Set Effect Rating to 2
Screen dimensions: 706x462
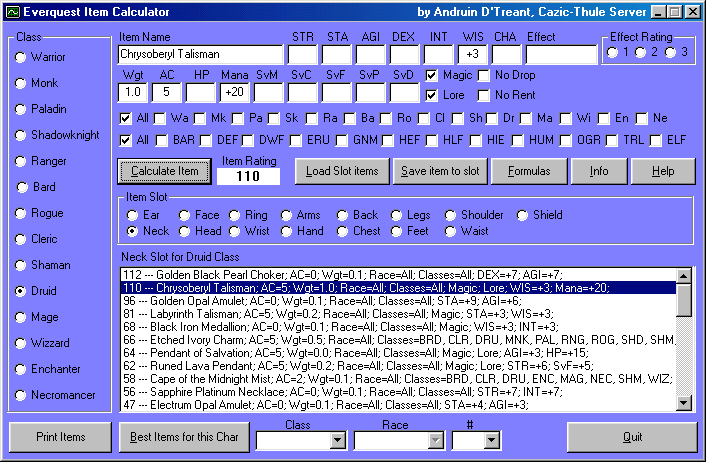tap(640, 52)
